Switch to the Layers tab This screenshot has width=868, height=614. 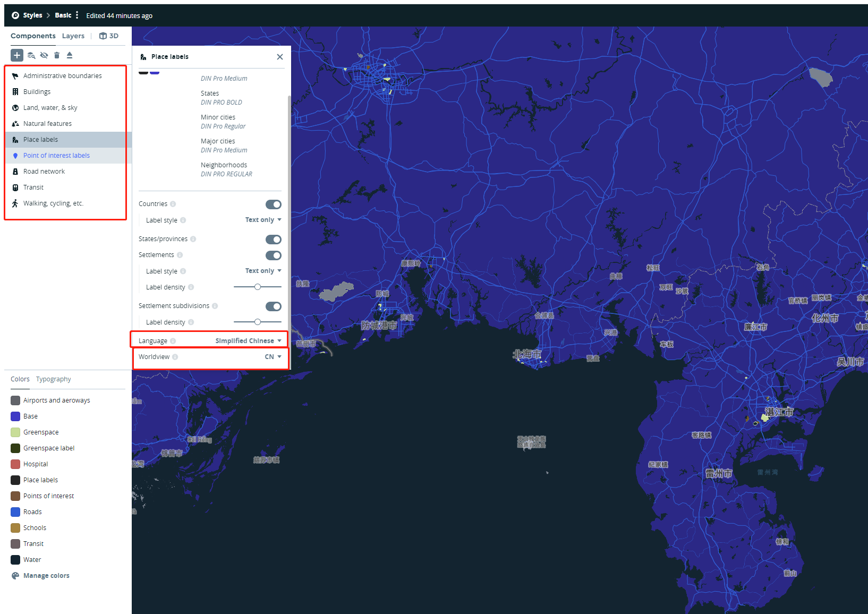[73, 36]
